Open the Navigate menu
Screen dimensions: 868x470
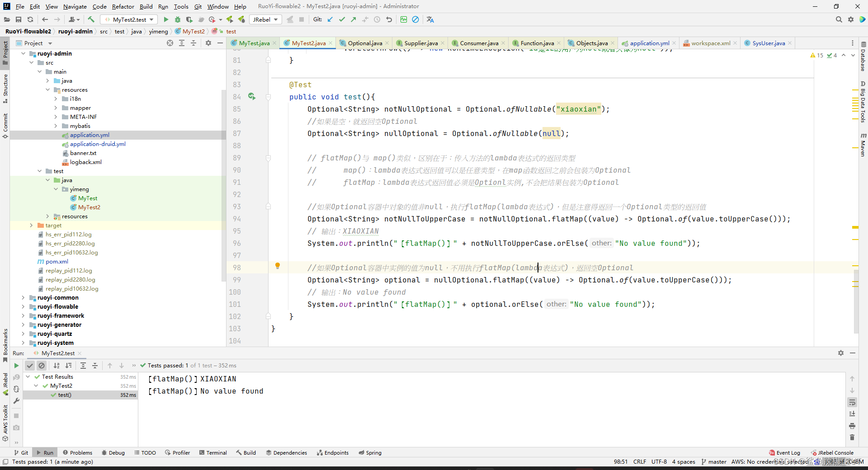coord(75,6)
